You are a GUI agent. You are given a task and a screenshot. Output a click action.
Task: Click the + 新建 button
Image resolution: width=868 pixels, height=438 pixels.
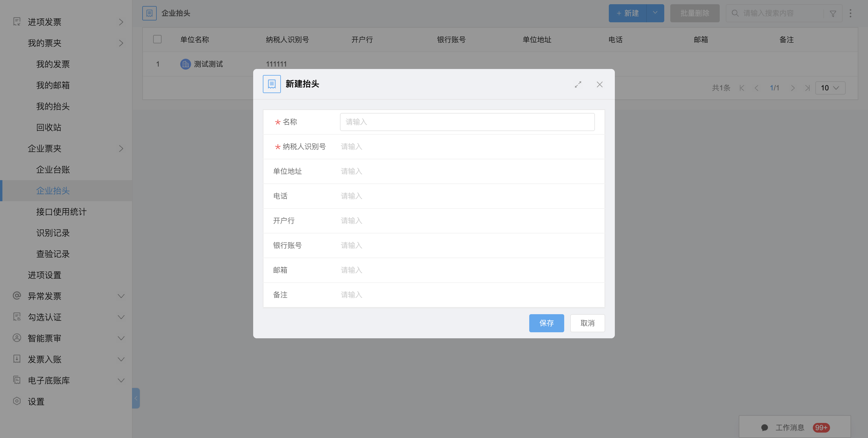627,13
